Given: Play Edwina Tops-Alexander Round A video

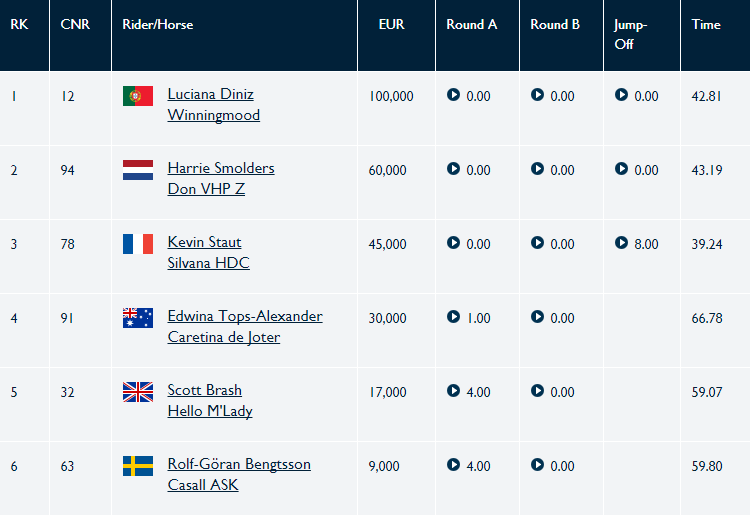Looking at the screenshot, I should (453, 317).
